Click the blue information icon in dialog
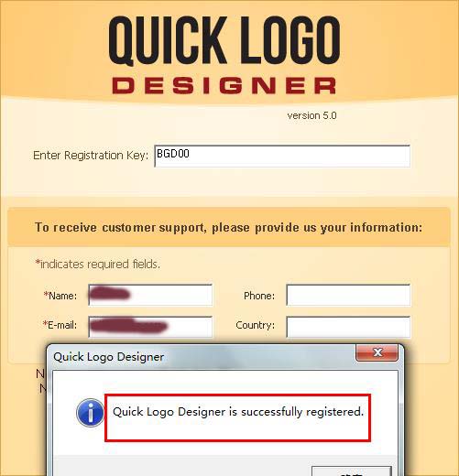 pyautogui.click(x=90, y=413)
